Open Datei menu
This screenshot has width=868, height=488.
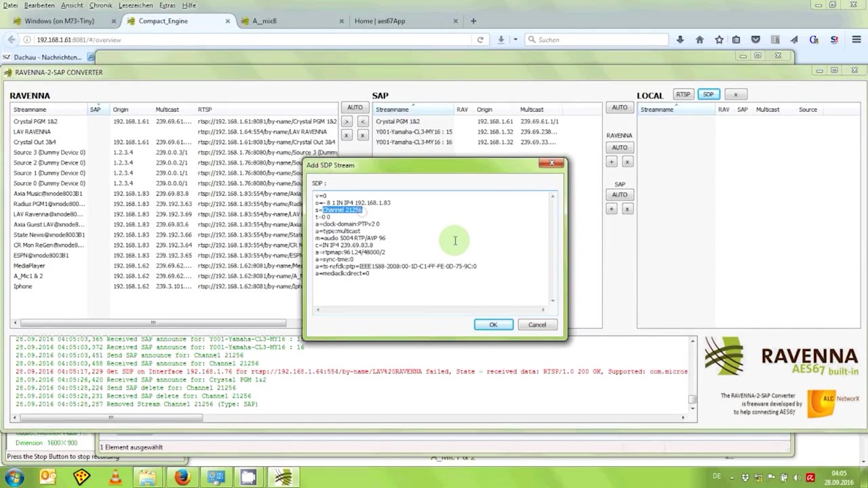coord(10,5)
